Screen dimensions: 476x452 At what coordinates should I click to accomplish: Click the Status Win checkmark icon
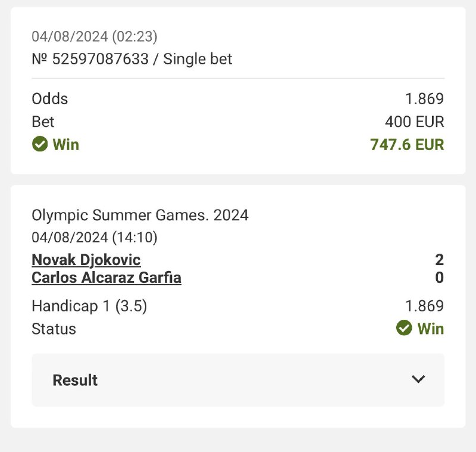pyautogui.click(x=404, y=328)
